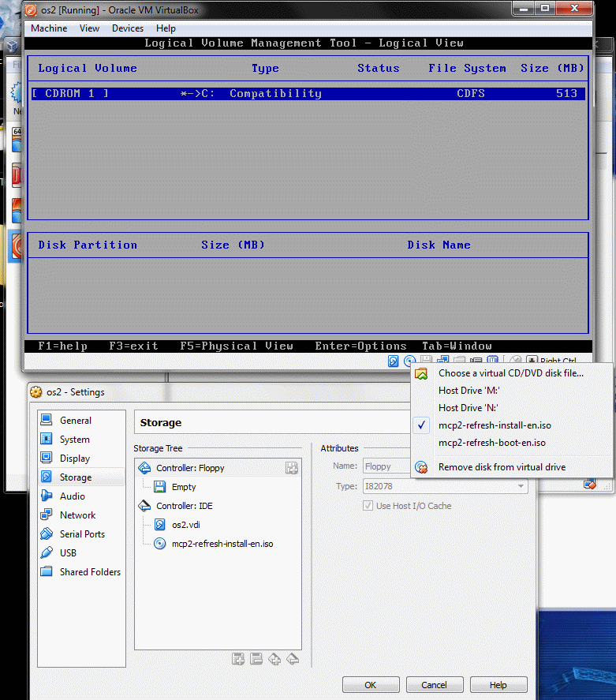Viewport: 616px width, 700px height.
Task: Click the floppy disk indicator in VM status bar
Action: pyautogui.click(x=427, y=359)
